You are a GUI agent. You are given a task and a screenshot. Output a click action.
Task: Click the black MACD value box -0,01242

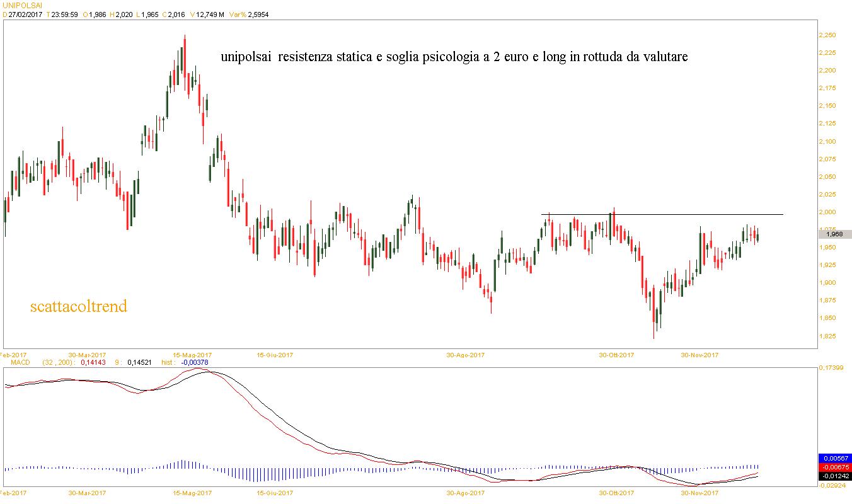click(x=834, y=476)
